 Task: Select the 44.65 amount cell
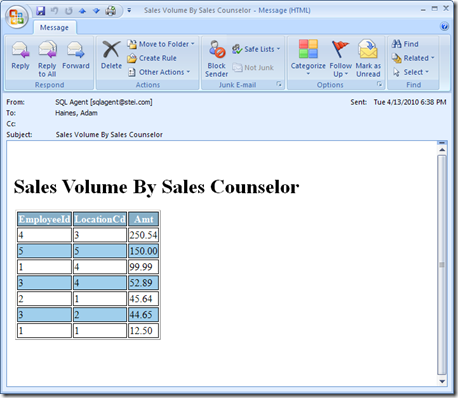pos(143,314)
